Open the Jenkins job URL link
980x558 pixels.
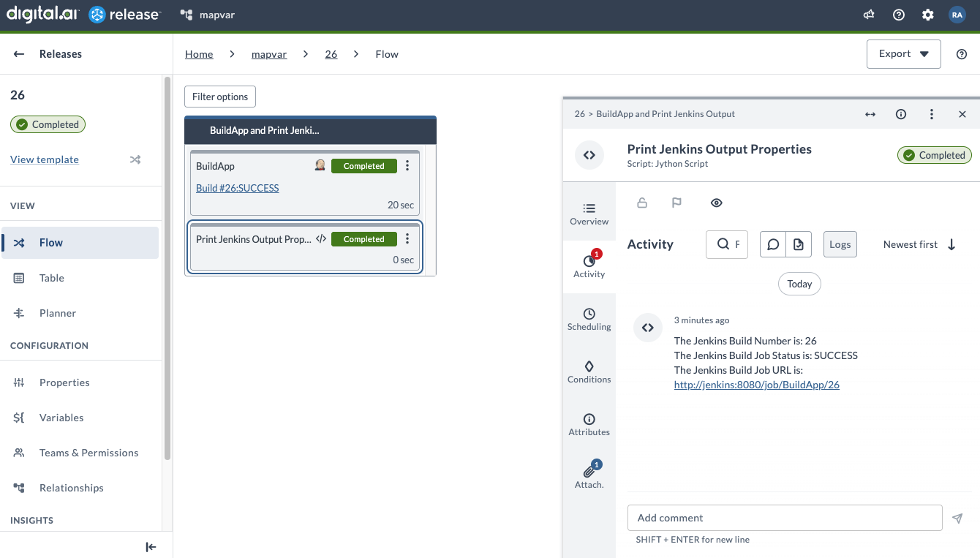tap(757, 385)
